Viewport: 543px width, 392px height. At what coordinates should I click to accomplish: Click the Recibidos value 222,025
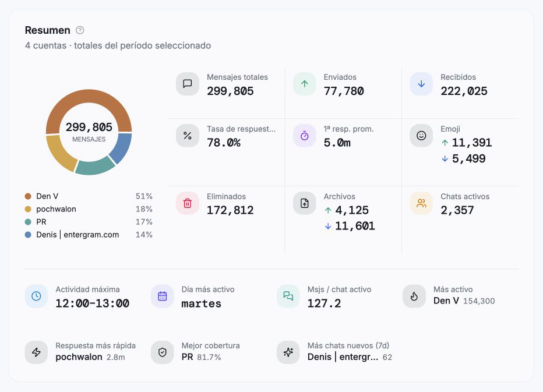pyautogui.click(x=464, y=91)
